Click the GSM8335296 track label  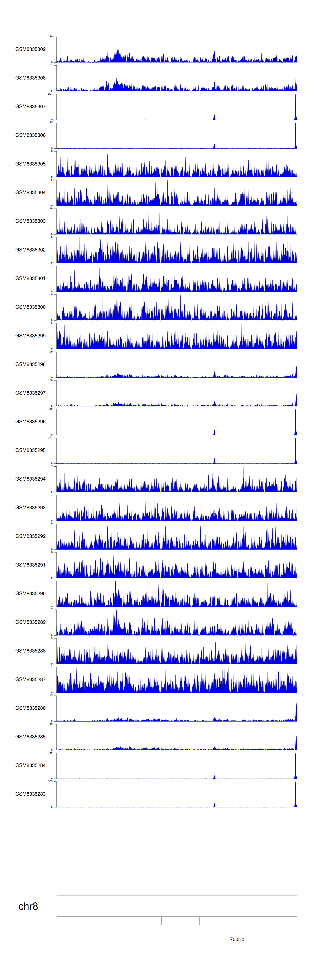(x=30, y=421)
